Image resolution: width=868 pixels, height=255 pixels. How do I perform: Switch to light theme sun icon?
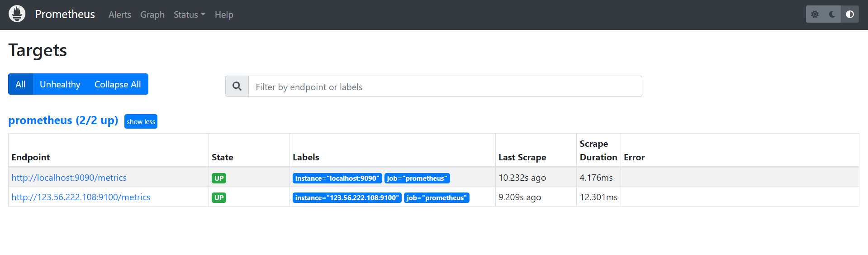(815, 14)
